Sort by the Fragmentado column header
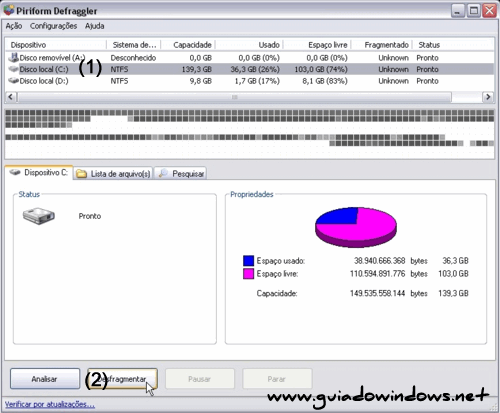Image resolution: width=500 pixels, height=413 pixels. click(x=382, y=45)
